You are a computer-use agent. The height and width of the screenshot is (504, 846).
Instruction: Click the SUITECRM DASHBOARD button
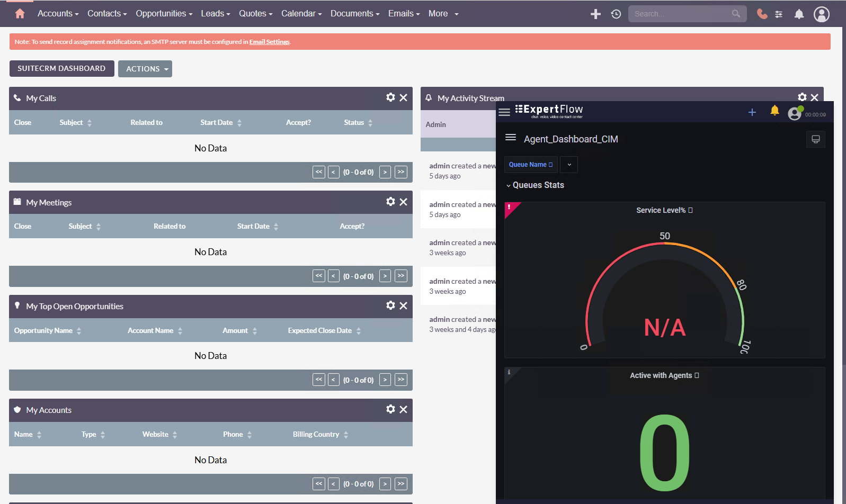[x=61, y=68]
